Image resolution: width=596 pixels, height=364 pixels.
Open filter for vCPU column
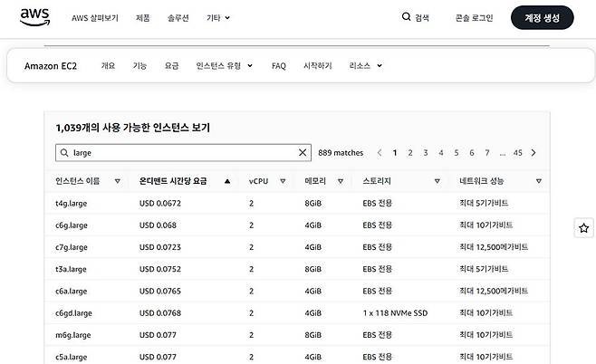pyautogui.click(x=283, y=181)
